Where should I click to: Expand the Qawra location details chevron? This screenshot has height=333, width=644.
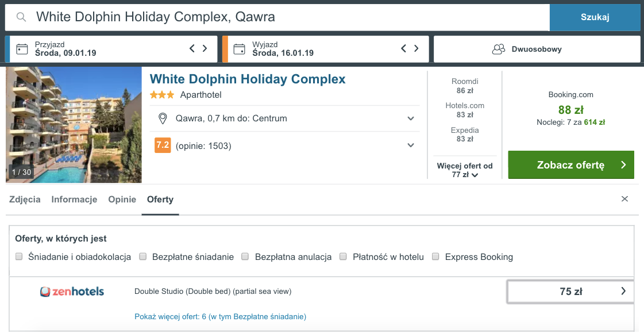coord(411,118)
